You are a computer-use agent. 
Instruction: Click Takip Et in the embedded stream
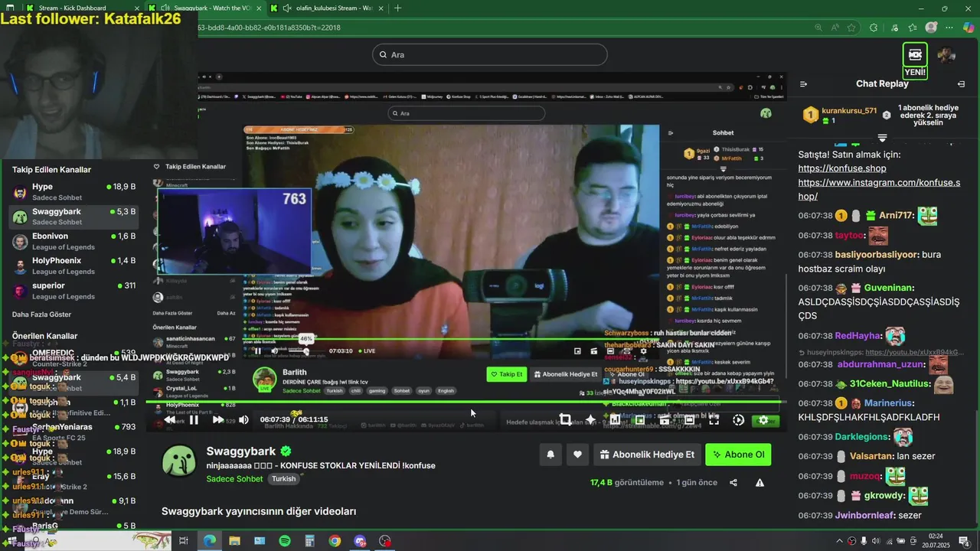pyautogui.click(x=507, y=374)
